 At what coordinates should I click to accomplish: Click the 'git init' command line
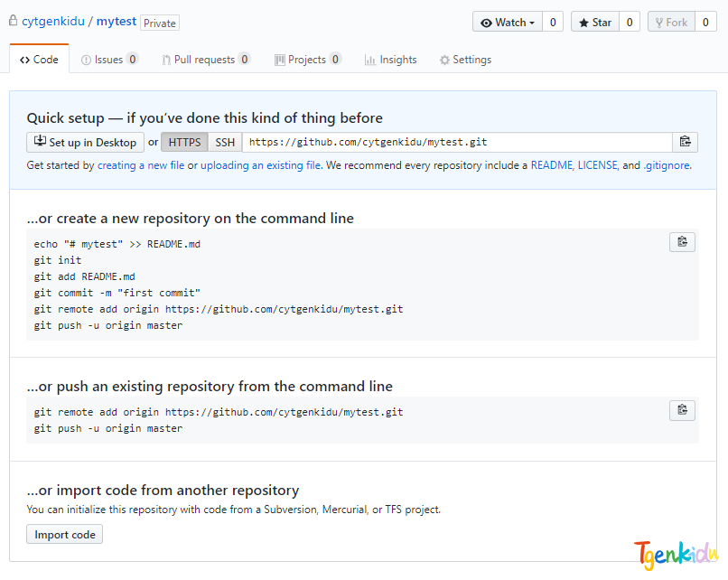(x=58, y=260)
